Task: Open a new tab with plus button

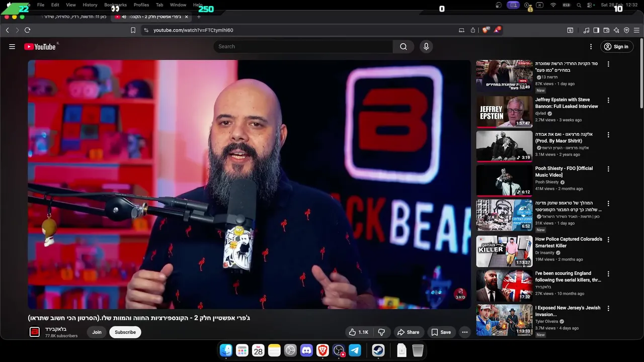Action: 199,17
